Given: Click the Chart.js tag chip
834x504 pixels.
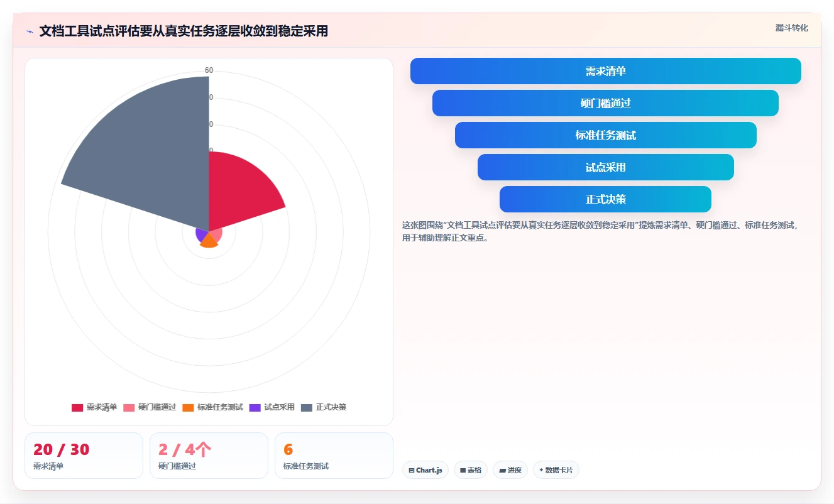Looking at the screenshot, I should (x=425, y=470).
